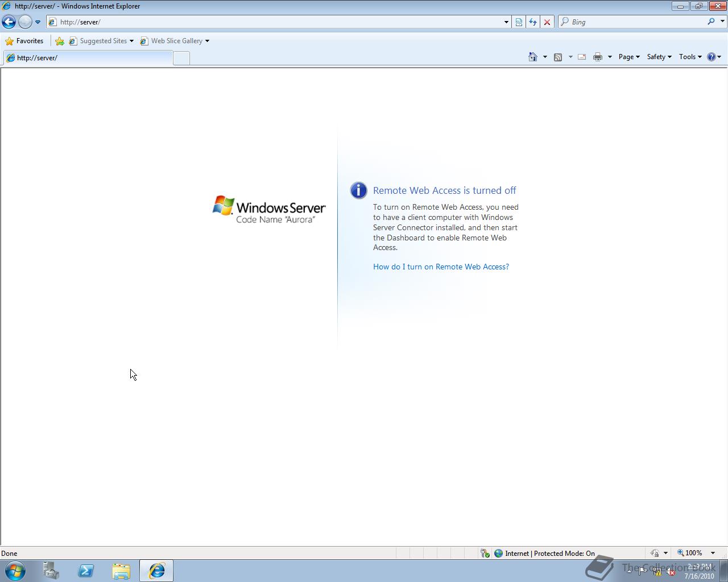
Task: Open the Windows Start menu
Action: 15,571
